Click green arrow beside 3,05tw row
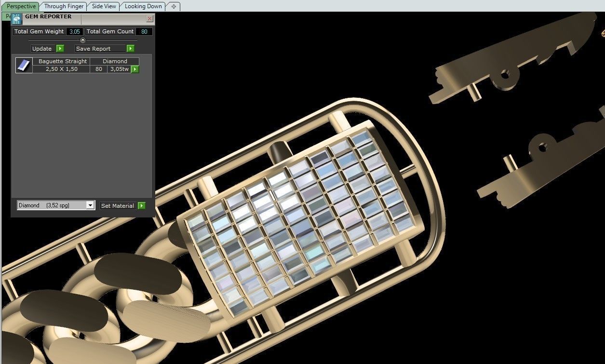 click(135, 69)
